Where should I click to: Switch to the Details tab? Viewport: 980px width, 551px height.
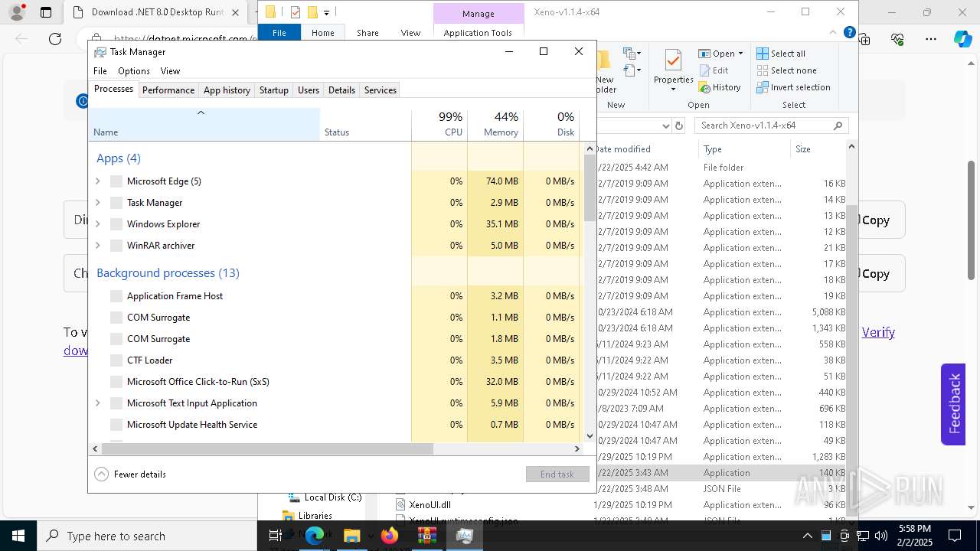pyautogui.click(x=341, y=90)
